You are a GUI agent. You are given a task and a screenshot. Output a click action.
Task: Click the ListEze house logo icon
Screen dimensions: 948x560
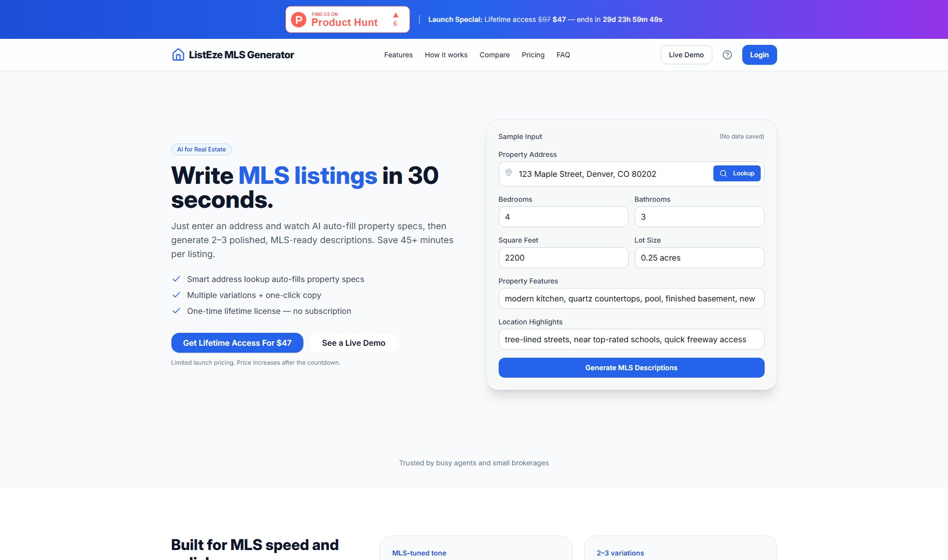(178, 55)
